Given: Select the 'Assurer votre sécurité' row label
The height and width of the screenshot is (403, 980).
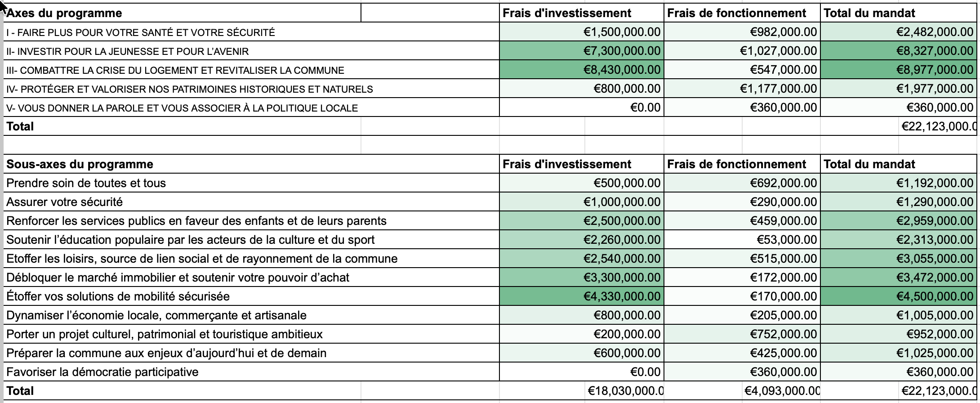Looking at the screenshot, I should pyautogui.click(x=64, y=202).
